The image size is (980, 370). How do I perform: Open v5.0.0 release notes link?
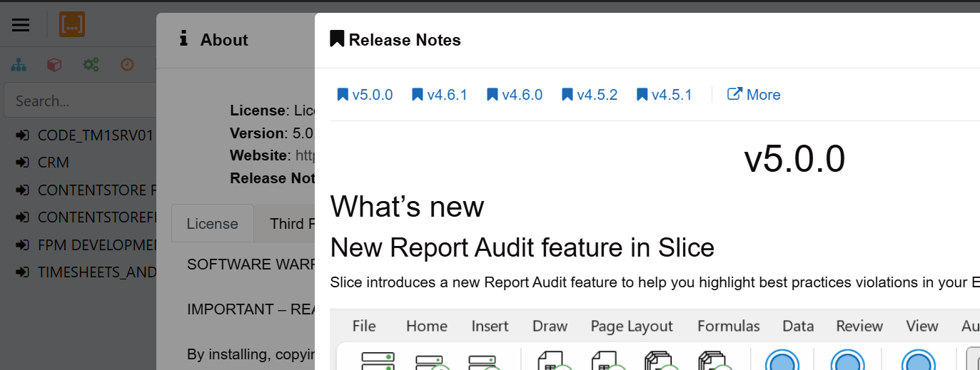tap(365, 95)
